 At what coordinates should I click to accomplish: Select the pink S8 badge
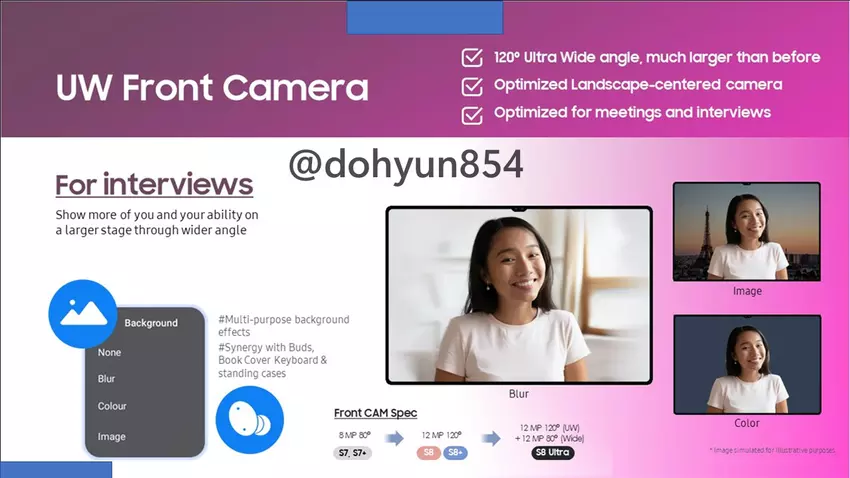[430, 453]
